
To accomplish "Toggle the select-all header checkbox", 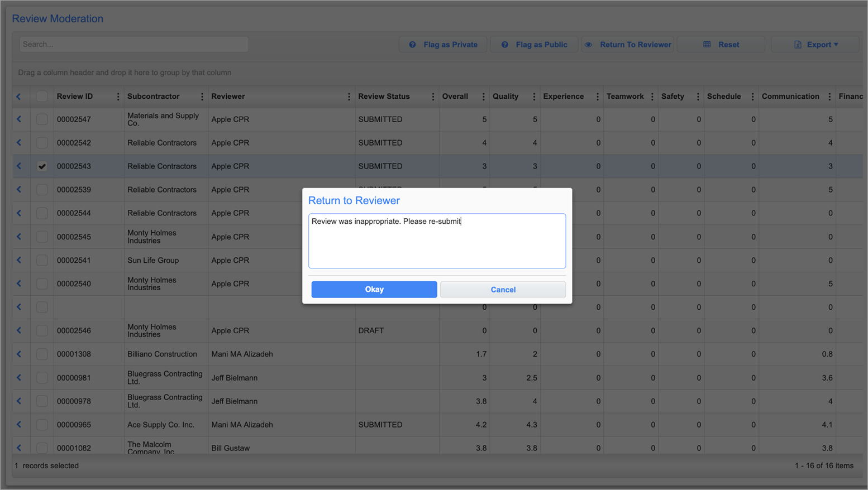I will [x=42, y=96].
